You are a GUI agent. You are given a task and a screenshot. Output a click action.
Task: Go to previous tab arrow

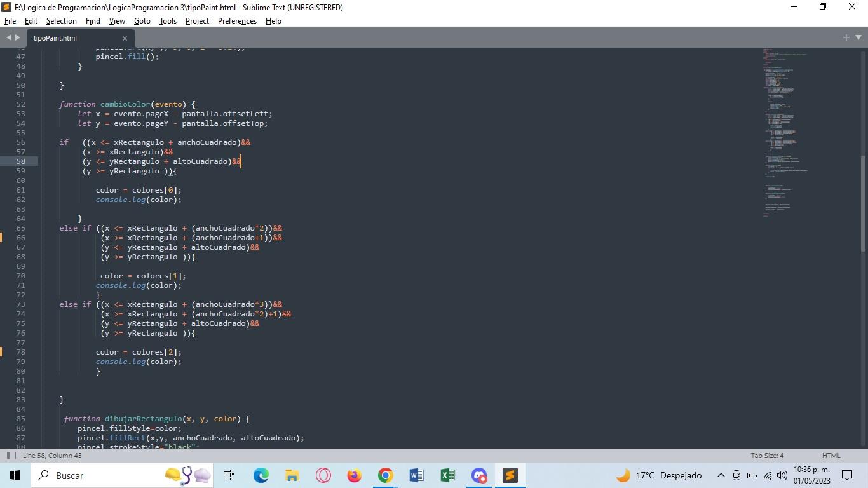pos(9,38)
